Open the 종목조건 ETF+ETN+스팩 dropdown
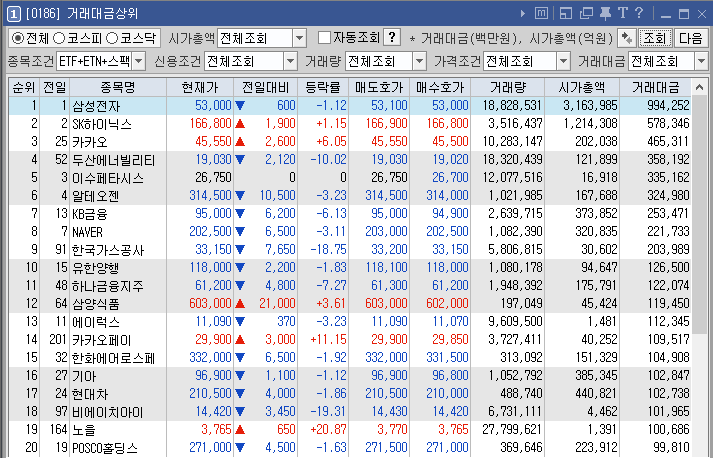Viewport: 713px width, 458px height. pos(139,61)
